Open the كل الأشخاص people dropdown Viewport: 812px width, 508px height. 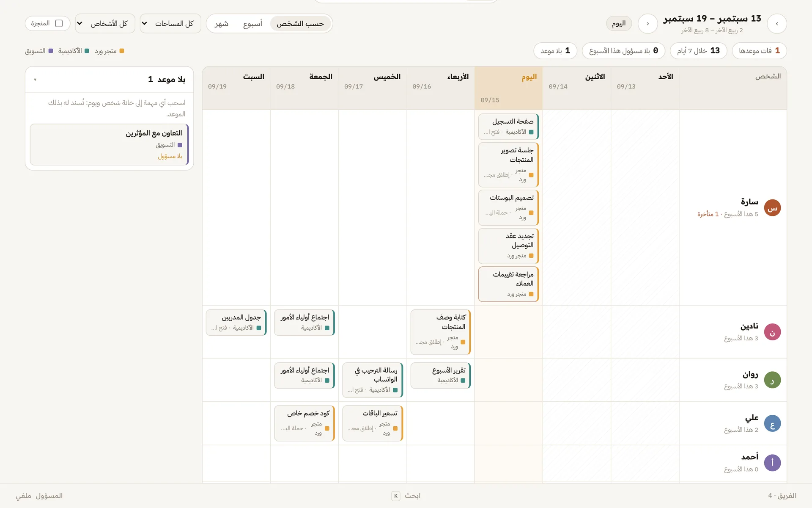(x=105, y=23)
